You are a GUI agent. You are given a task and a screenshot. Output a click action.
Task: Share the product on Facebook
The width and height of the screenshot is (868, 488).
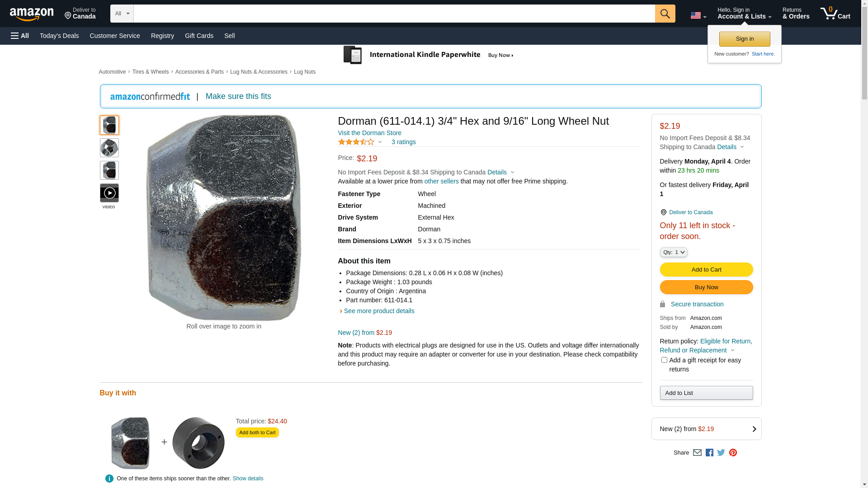709,452
